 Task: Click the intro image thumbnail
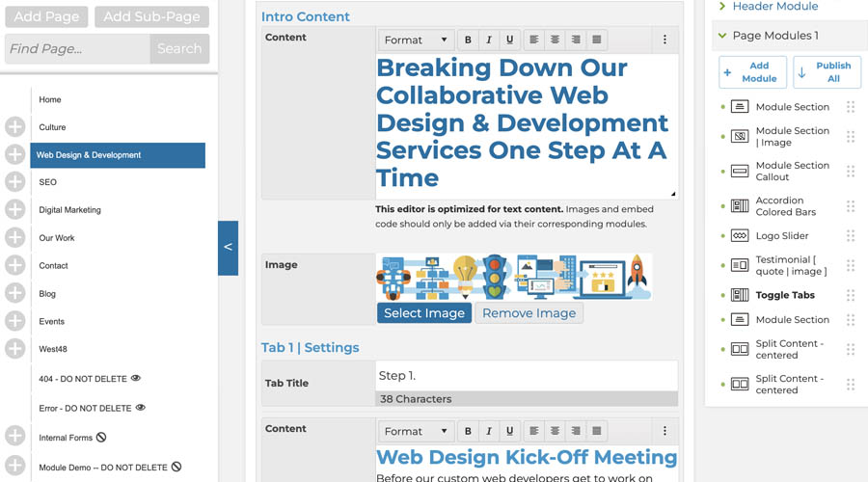coord(514,277)
